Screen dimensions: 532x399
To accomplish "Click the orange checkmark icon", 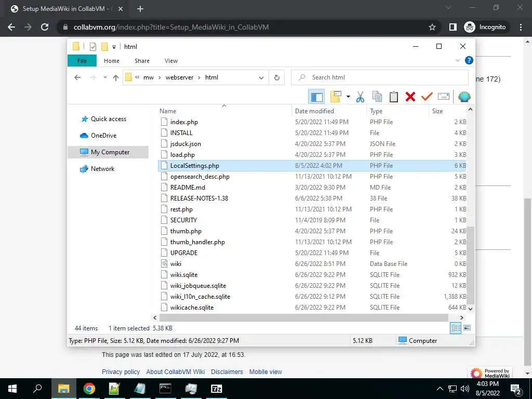I will pyautogui.click(x=427, y=97).
